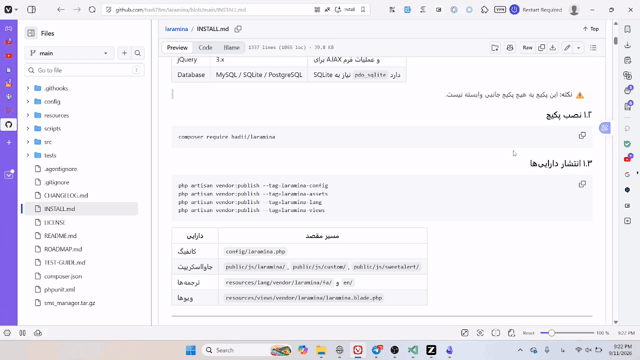Edit this file with pencil icon
This screenshot has width=640, height=360.
567,48
